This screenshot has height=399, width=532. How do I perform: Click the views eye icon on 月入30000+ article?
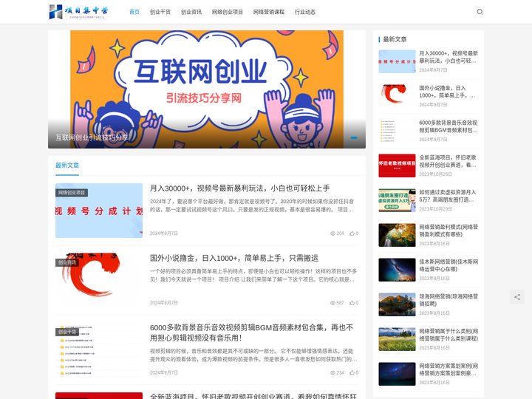pos(332,233)
